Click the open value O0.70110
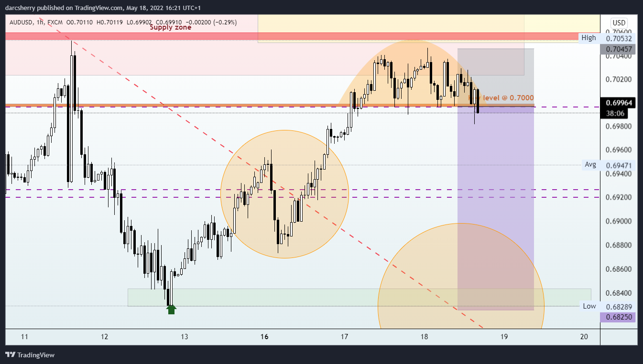Viewport: 643px width, 364px height. [x=80, y=22]
